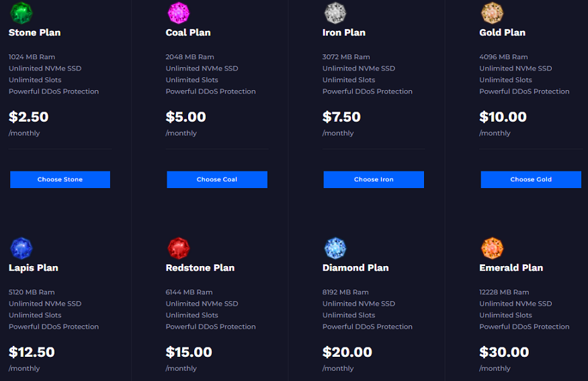Screen dimensions: 588x381
Task: Click the orange gem icon above Emerald Plan
Action: click(x=492, y=248)
